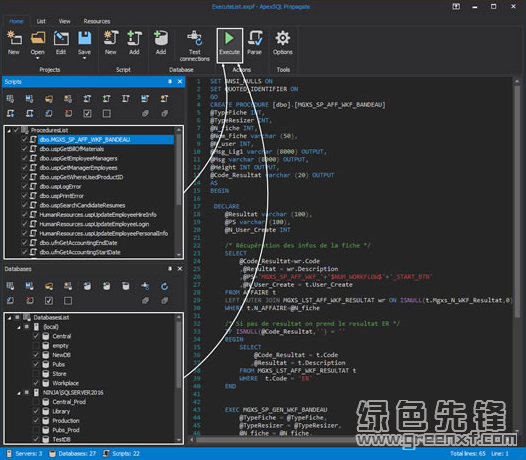
Task: Open the dropdown arrow under Open
Action: pos(38,58)
